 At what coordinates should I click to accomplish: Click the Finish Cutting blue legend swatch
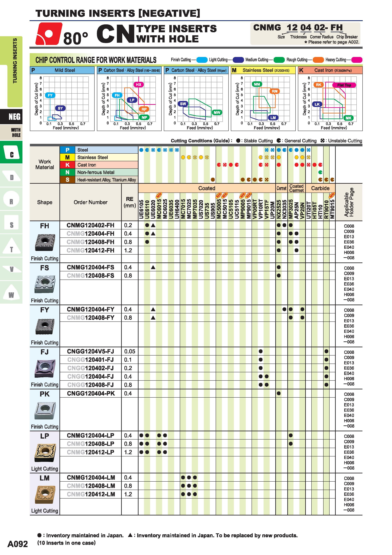click(x=202, y=60)
